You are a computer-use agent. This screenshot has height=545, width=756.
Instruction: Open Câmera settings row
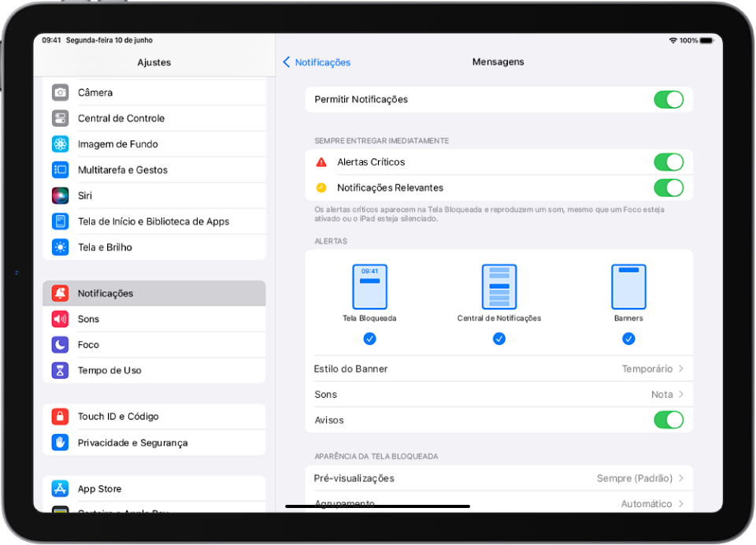point(154,92)
